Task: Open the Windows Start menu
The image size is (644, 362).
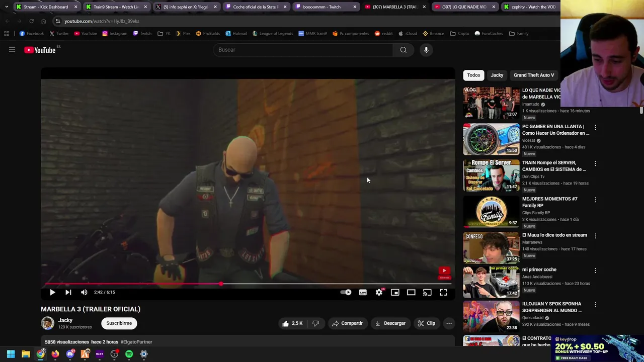Action: (11, 354)
